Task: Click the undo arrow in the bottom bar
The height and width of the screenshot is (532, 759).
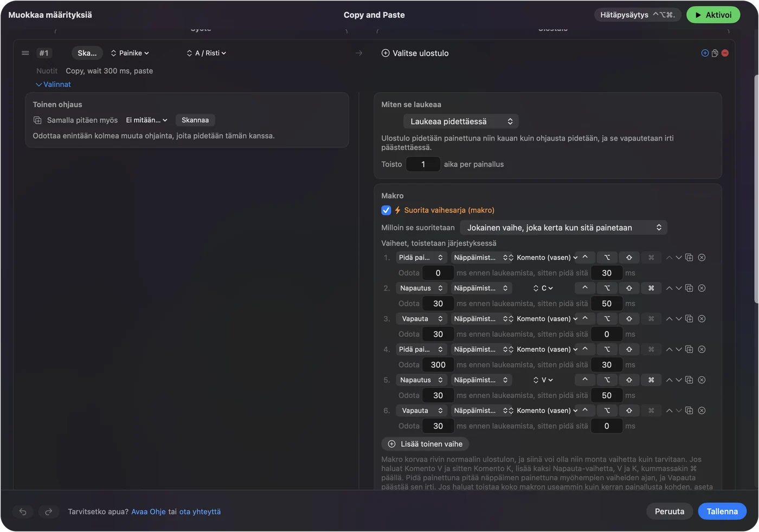Action: pyautogui.click(x=23, y=511)
